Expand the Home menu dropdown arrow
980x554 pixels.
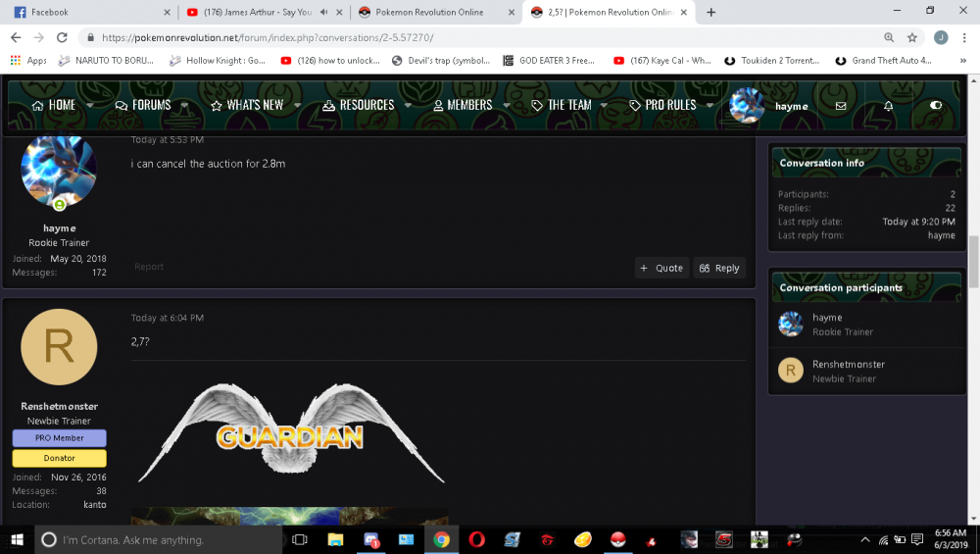[90, 105]
